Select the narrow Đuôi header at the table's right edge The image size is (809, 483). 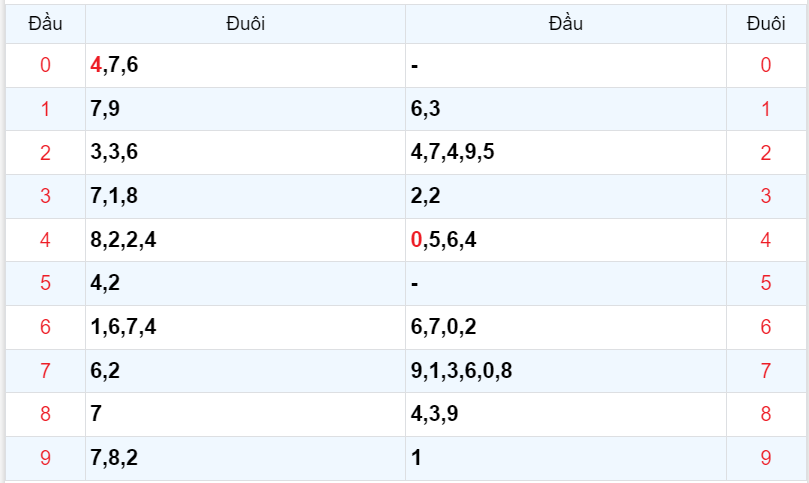766,24
